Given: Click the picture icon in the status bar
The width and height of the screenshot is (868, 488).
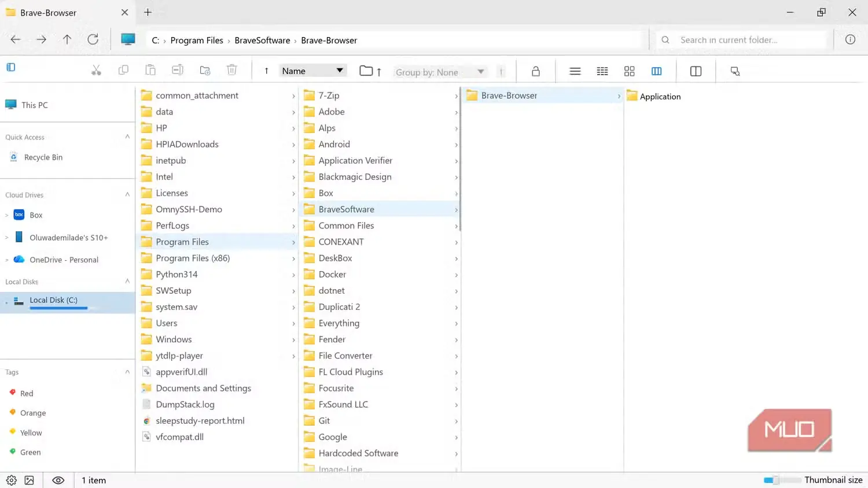Looking at the screenshot, I should [30, 480].
